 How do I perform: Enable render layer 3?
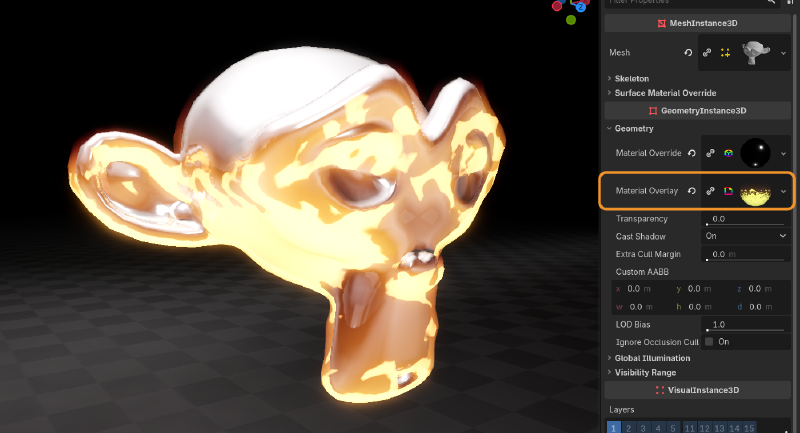point(643,427)
